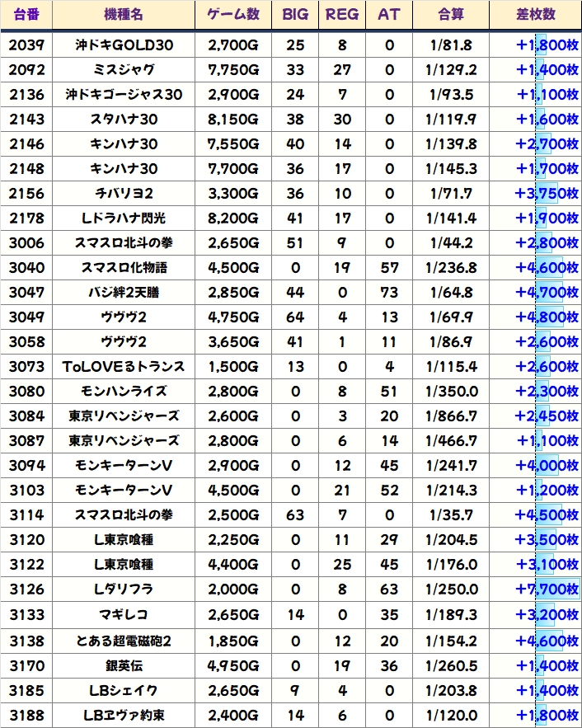Select the ミスジャグ machine name

[123, 70]
